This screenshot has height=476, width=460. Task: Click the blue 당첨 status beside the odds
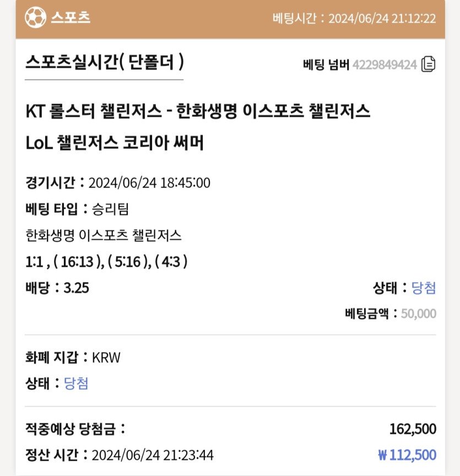(x=424, y=288)
